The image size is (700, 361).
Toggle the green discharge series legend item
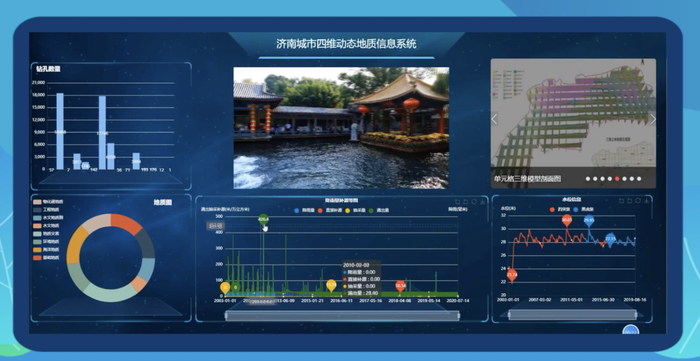[x=380, y=210]
